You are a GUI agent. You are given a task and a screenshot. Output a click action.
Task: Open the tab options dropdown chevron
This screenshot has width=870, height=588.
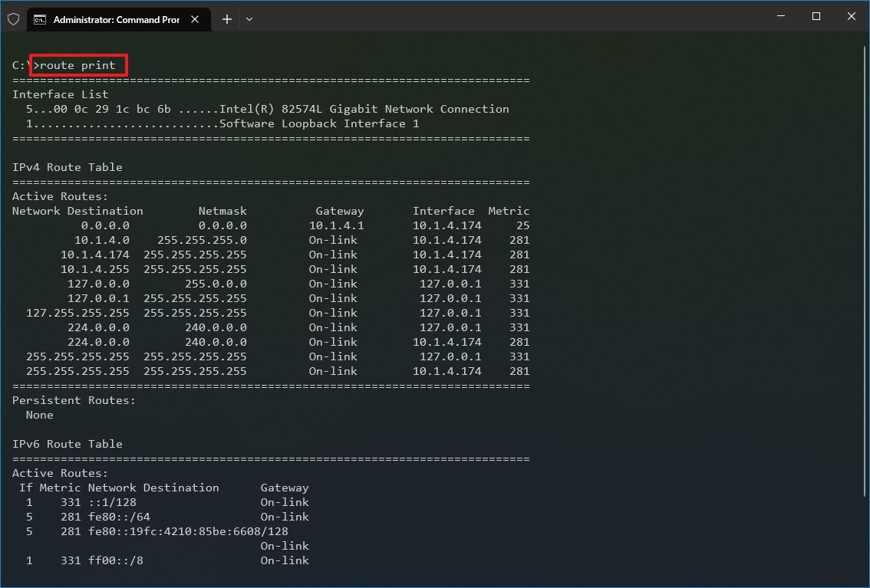point(249,19)
